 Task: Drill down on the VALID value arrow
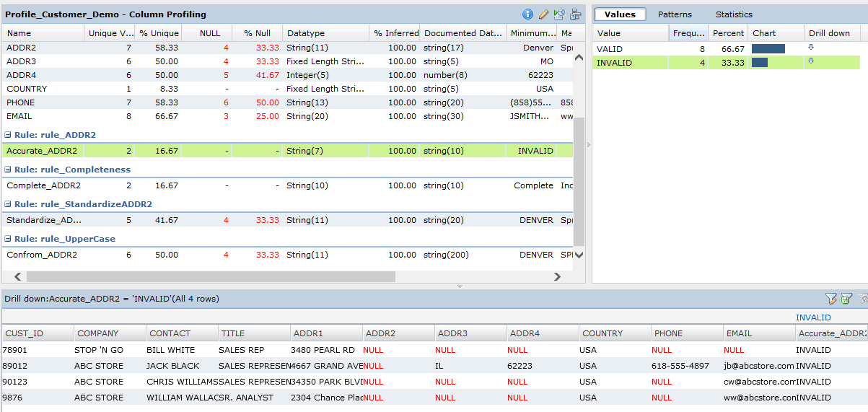[810, 48]
